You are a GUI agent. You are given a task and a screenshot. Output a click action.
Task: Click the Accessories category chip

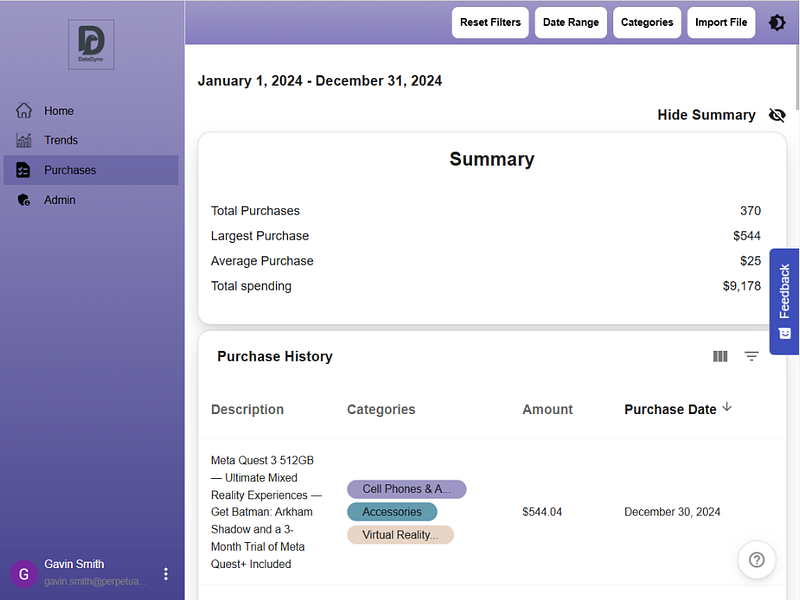pos(392,512)
